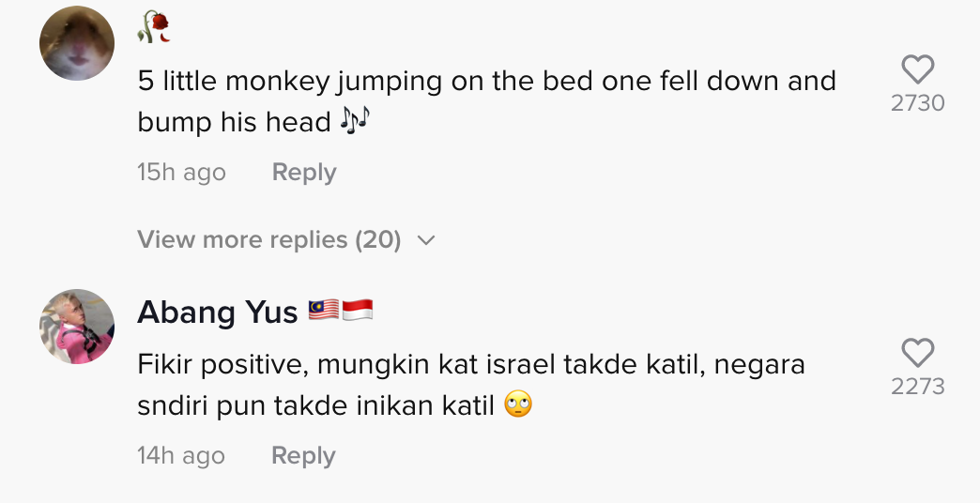
Task: Like the 5 little monkey comment
Action: point(917,69)
